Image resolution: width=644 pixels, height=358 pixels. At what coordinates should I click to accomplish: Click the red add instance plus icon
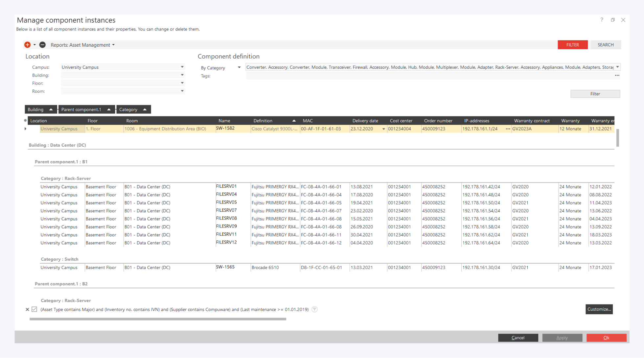tap(27, 45)
